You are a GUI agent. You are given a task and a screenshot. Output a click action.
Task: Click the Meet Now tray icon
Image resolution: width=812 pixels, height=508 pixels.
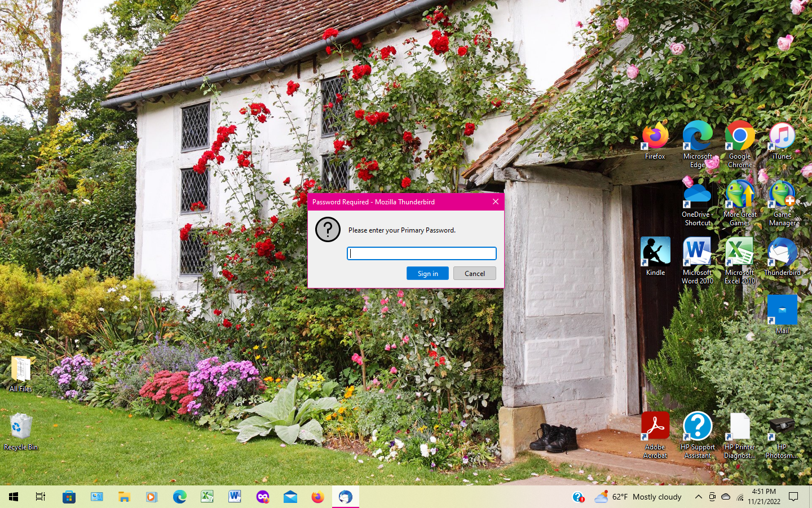[x=712, y=497]
